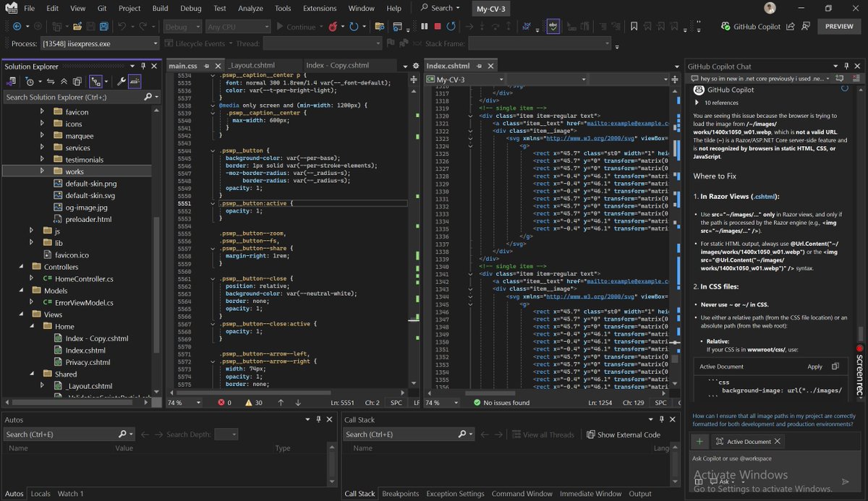Toggle the bookmark icon in toolbar
Screen dimensions: 868x501
pyautogui.click(x=634, y=27)
